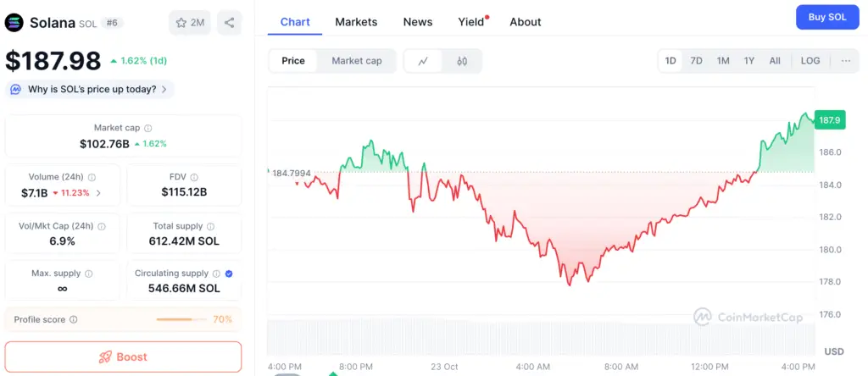The width and height of the screenshot is (868, 376).
Task: Click the FDV info icon
Action: coord(194,177)
